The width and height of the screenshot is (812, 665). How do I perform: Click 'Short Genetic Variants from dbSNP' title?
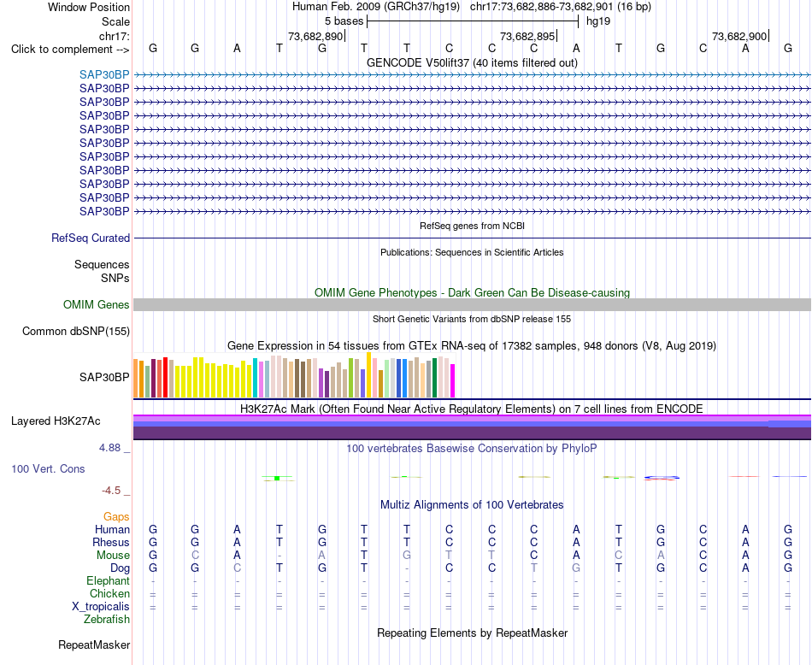(472, 319)
